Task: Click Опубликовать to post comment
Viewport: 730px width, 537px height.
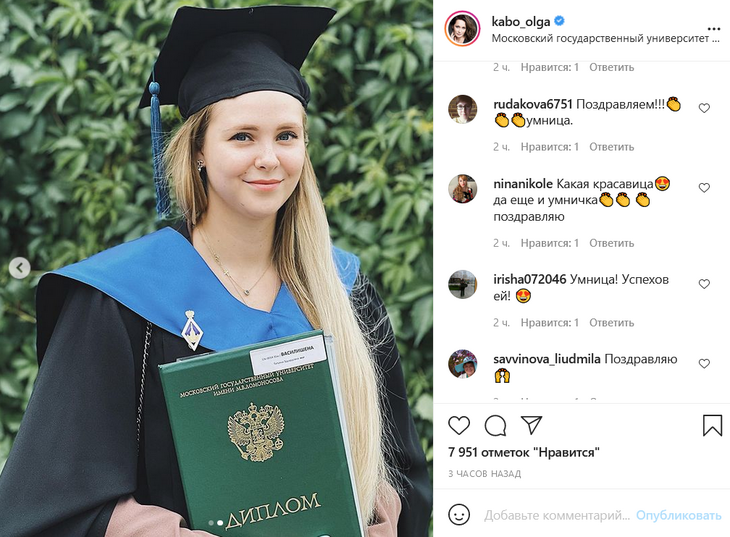Action: [x=679, y=516]
